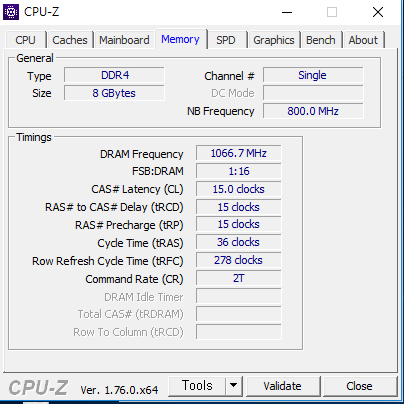
Task: Open the Tools dropdown arrow
Action: [234, 386]
